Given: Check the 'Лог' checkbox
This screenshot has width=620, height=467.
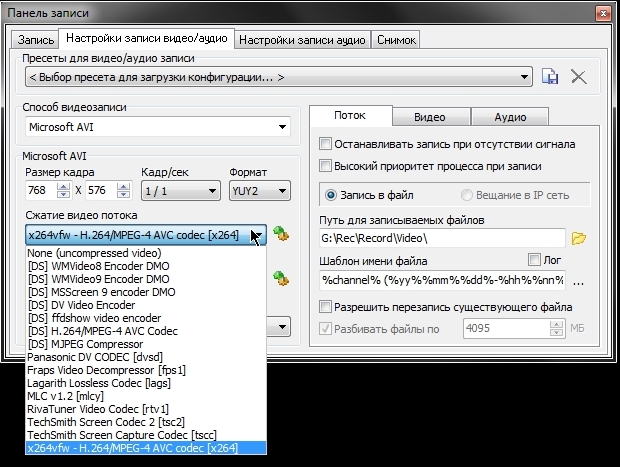Looking at the screenshot, I should [x=534, y=260].
